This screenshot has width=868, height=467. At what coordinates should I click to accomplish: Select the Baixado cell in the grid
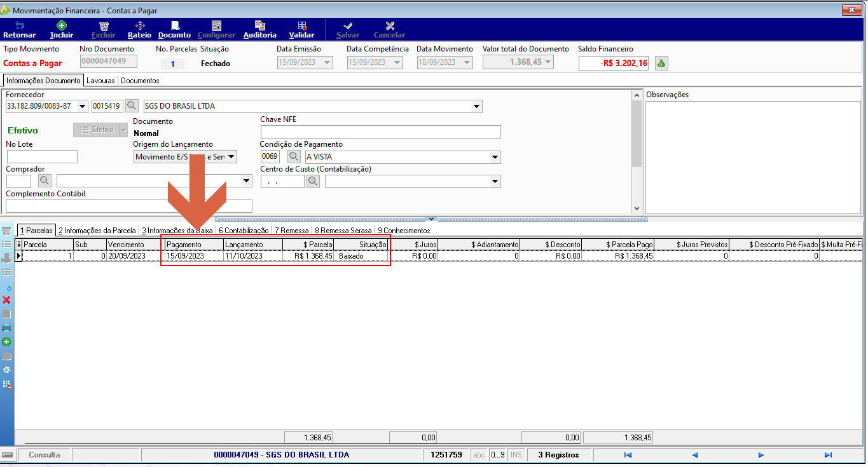coord(362,256)
